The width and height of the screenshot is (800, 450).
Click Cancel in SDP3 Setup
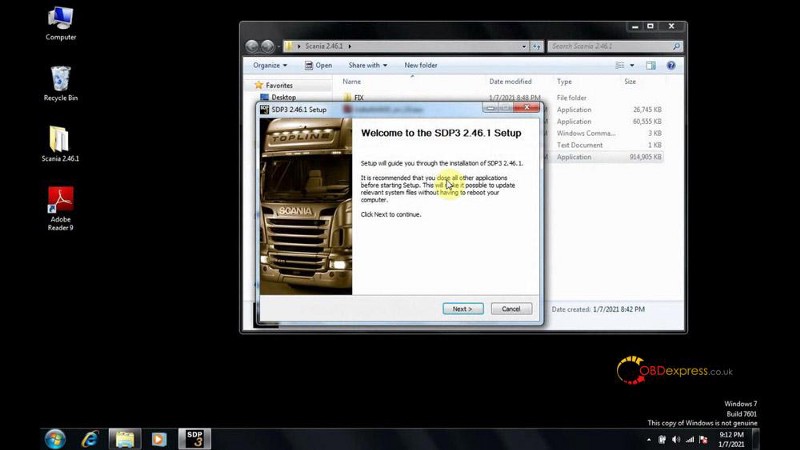[x=511, y=309]
